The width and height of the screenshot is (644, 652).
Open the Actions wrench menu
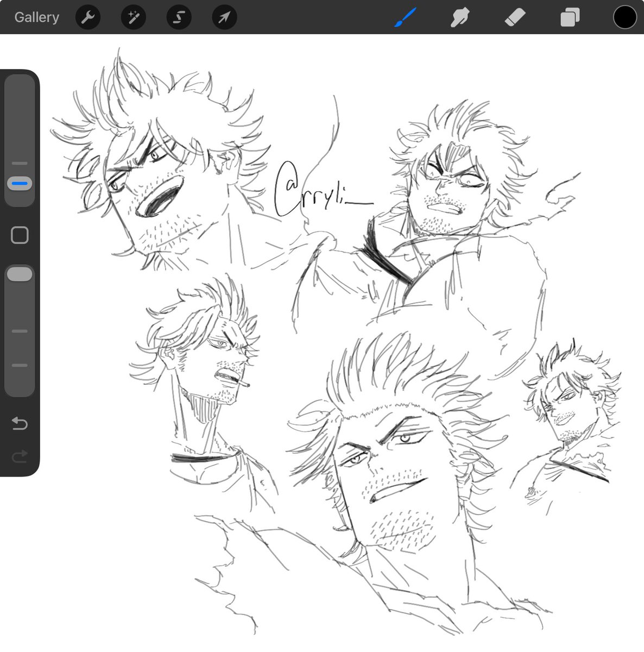(87, 17)
